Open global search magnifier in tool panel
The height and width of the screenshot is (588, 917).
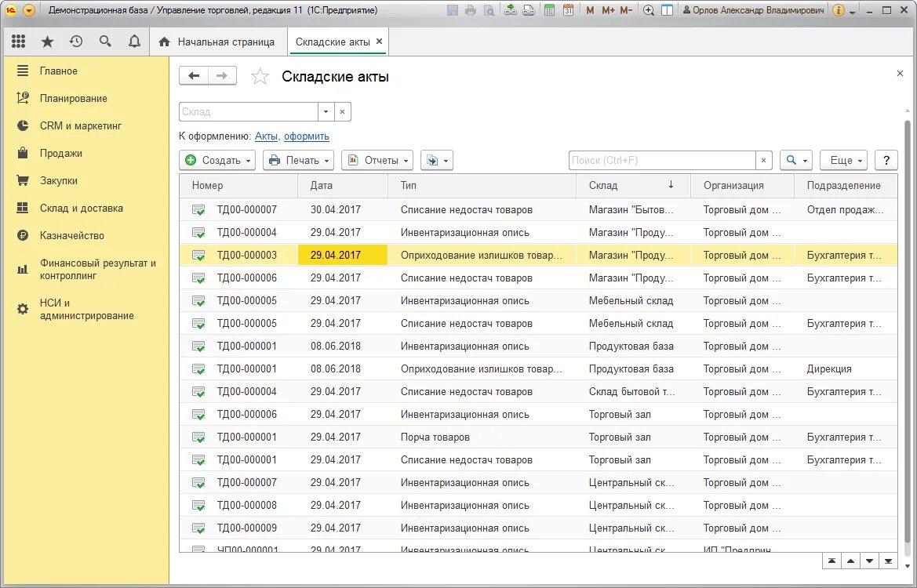coord(105,42)
